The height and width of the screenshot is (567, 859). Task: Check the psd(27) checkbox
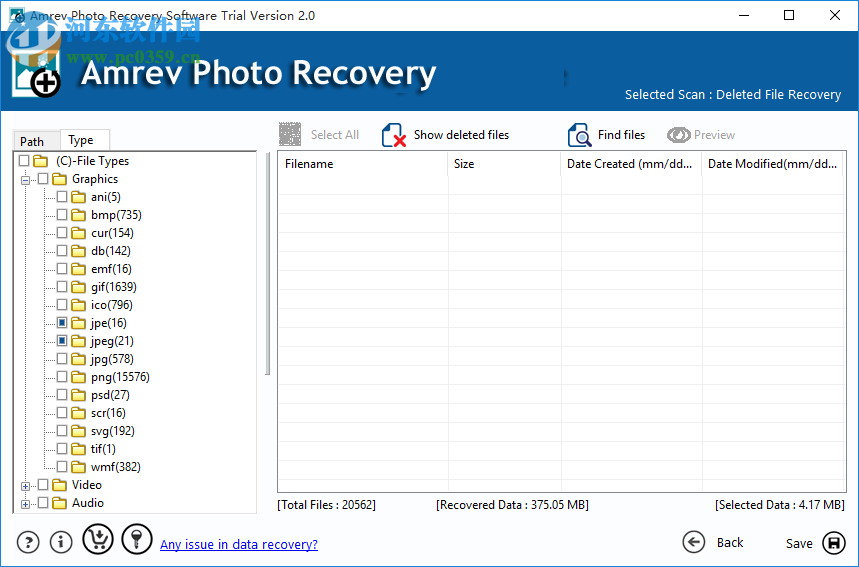coord(62,394)
